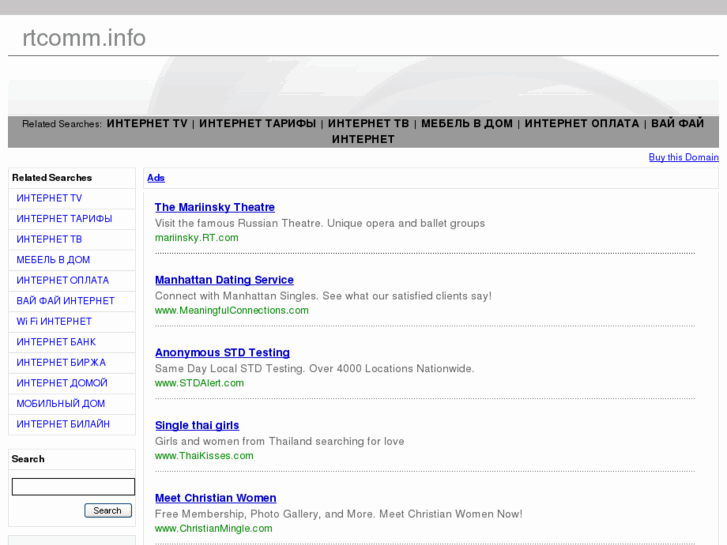Open ИНТЕРНЕТ ТАРИФЫ in top gray bar
Screen dimensions: 727x545
coord(257,123)
